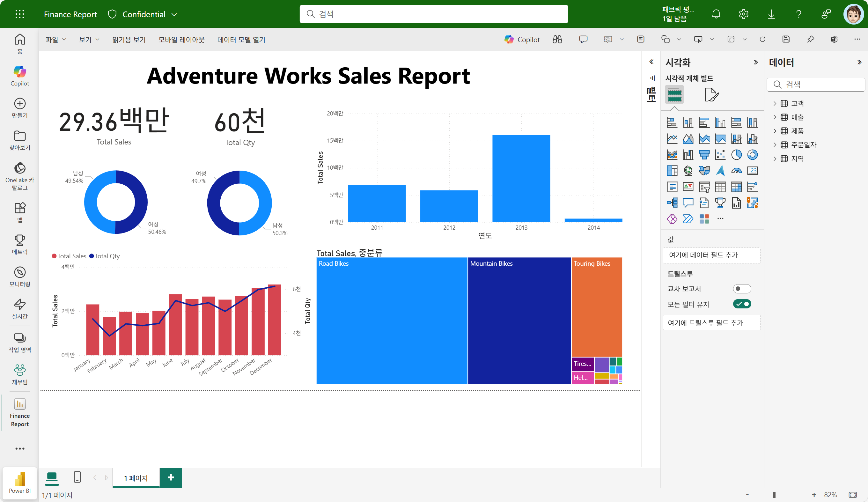The height and width of the screenshot is (502, 868).
Task: Switch to mobile layout view icon at bottom
Action: coord(77,477)
